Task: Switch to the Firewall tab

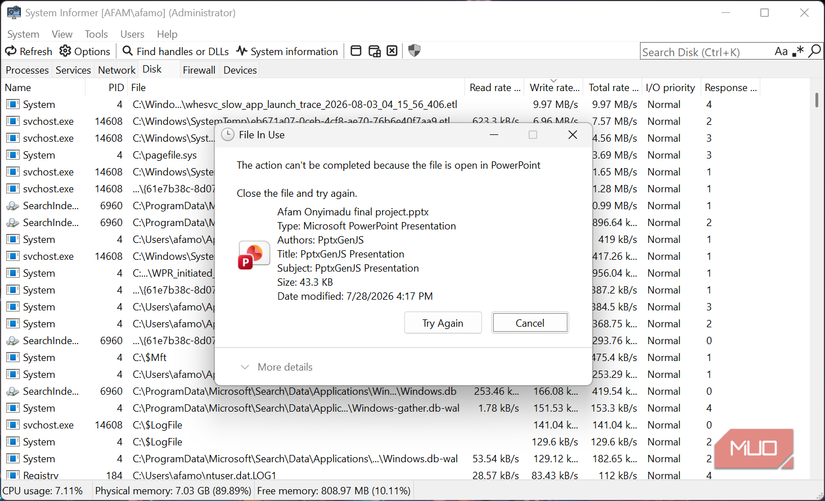Action: pos(199,70)
